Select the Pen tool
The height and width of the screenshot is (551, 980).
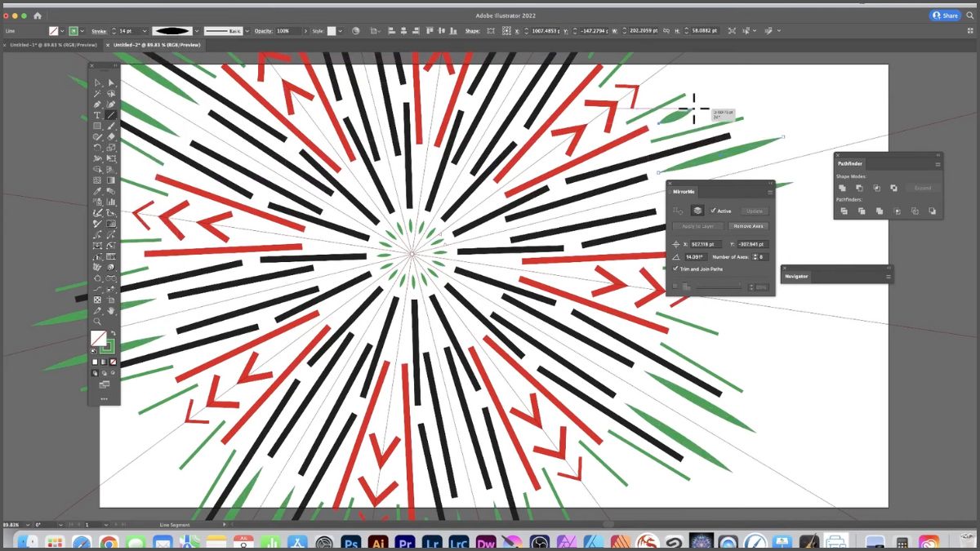pyautogui.click(x=97, y=104)
